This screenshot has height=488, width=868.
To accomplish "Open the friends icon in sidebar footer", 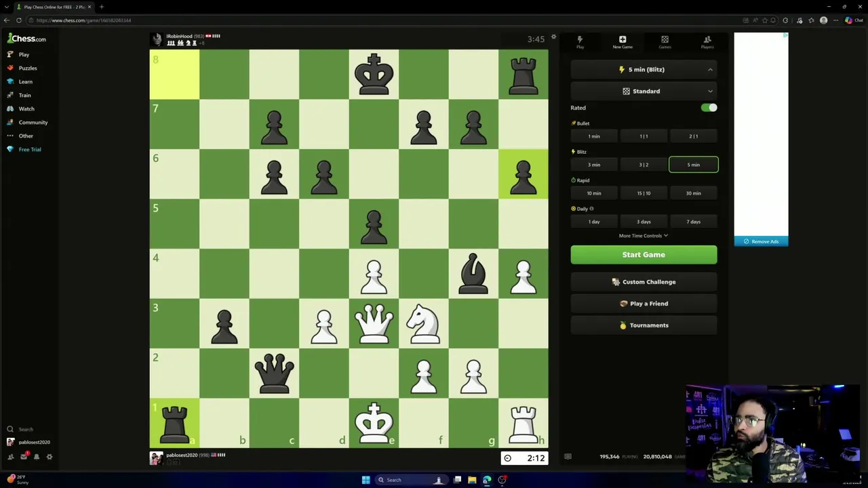I will pyautogui.click(x=11, y=457).
